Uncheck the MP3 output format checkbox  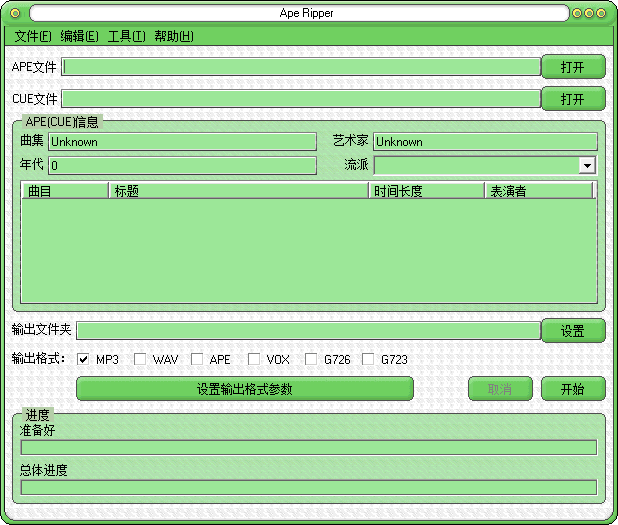(84, 359)
